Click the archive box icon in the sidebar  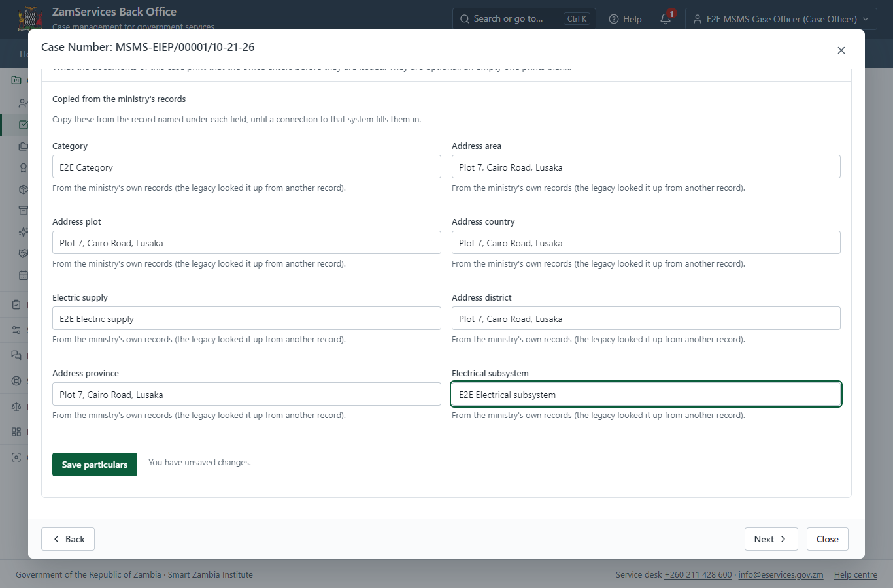pyautogui.click(x=24, y=210)
